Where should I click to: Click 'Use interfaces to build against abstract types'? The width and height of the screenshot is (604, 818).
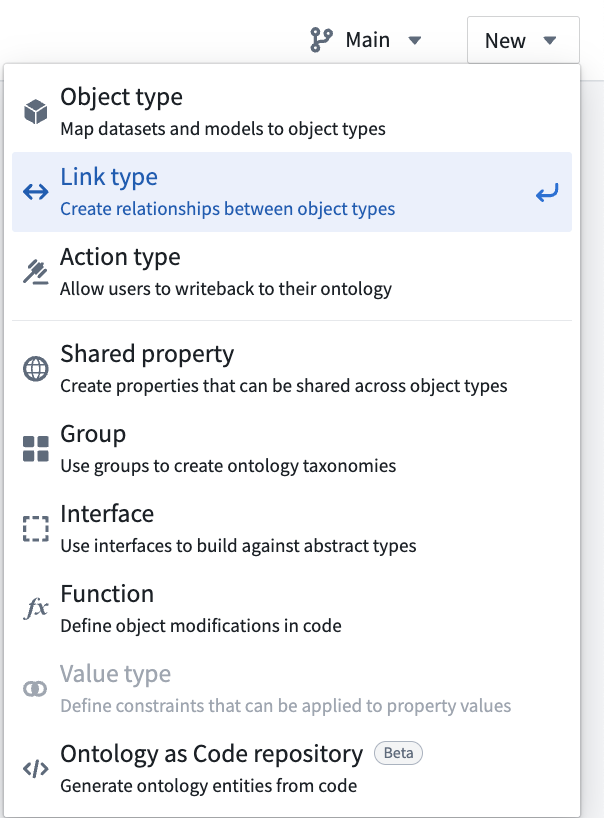(x=238, y=546)
